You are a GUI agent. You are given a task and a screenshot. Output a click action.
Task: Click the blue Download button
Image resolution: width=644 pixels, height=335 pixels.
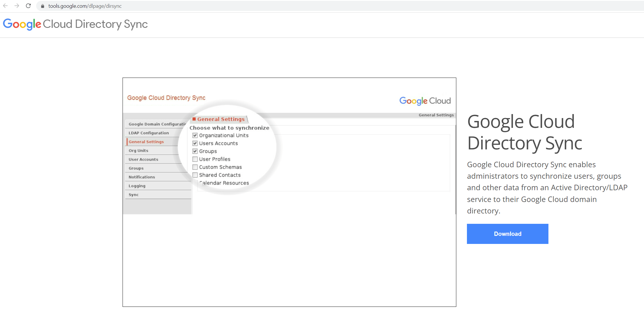click(x=507, y=234)
